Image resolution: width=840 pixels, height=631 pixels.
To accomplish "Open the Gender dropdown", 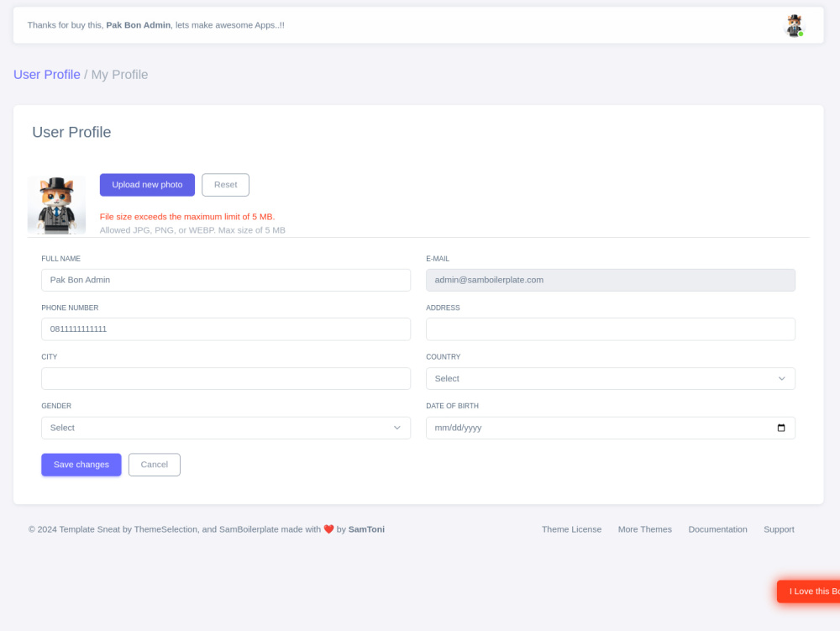I will (x=226, y=428).
